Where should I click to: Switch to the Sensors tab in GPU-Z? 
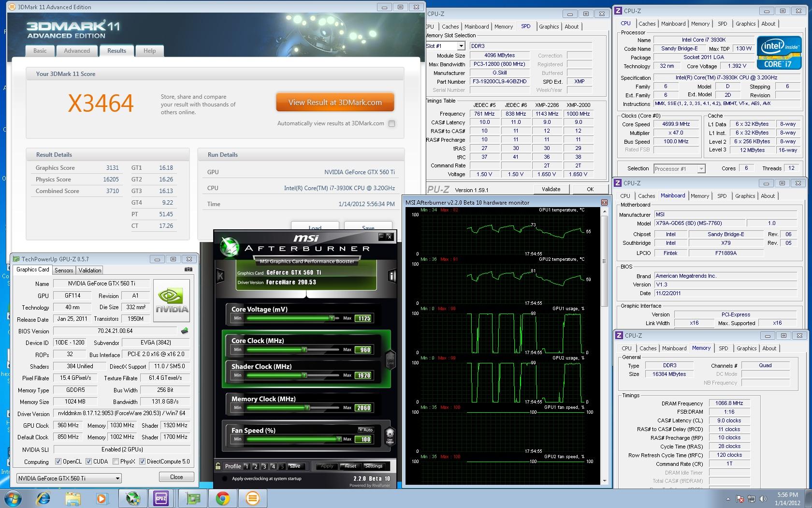(x=64, y=270)
